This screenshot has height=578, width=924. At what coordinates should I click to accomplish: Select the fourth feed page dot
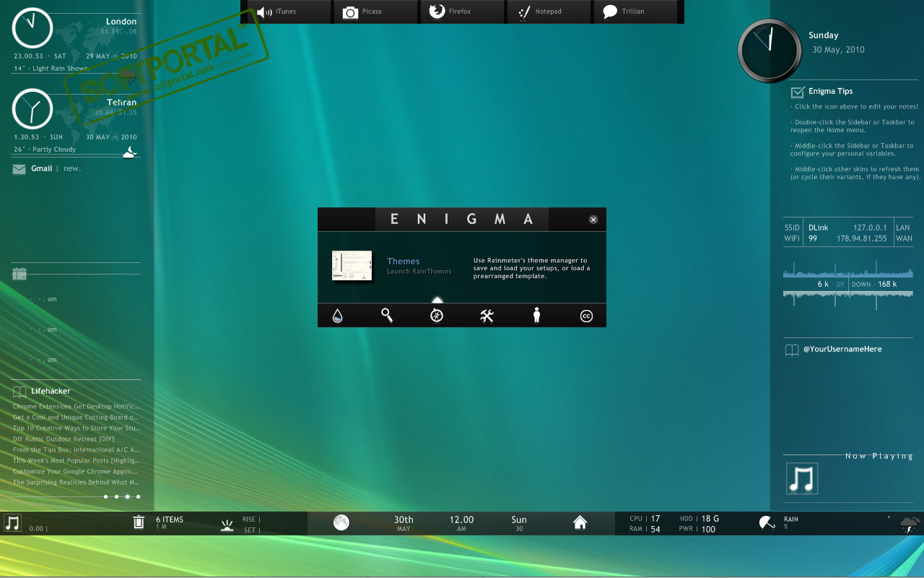138,496
